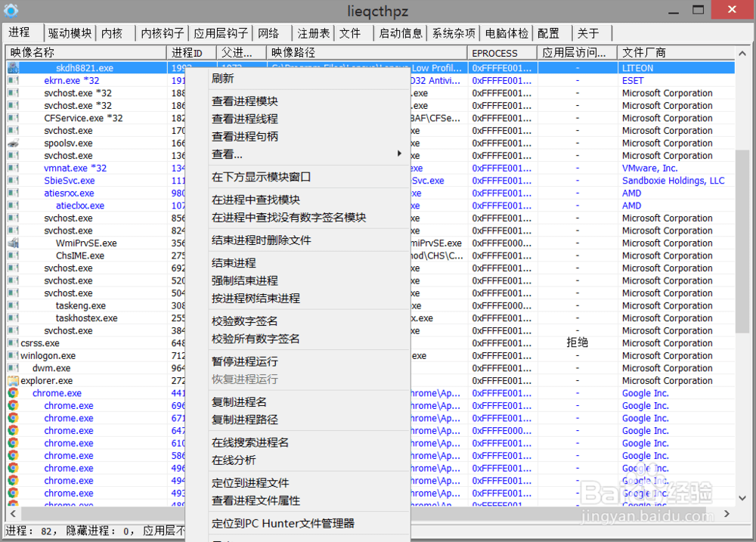Click the csrss.exe process icon
This screenshot has height=542, width=756.
[13, 343]
